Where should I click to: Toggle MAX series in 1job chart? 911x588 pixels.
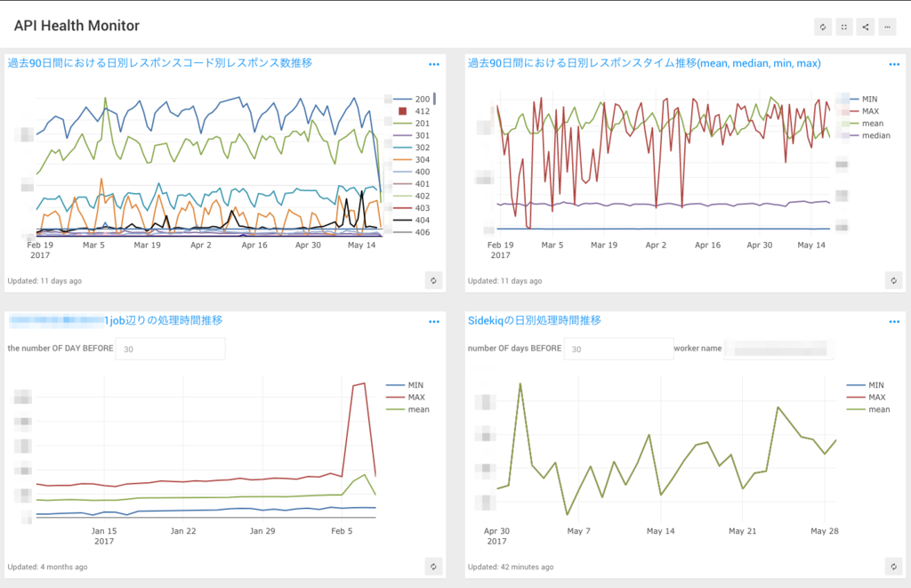point(406,398)
